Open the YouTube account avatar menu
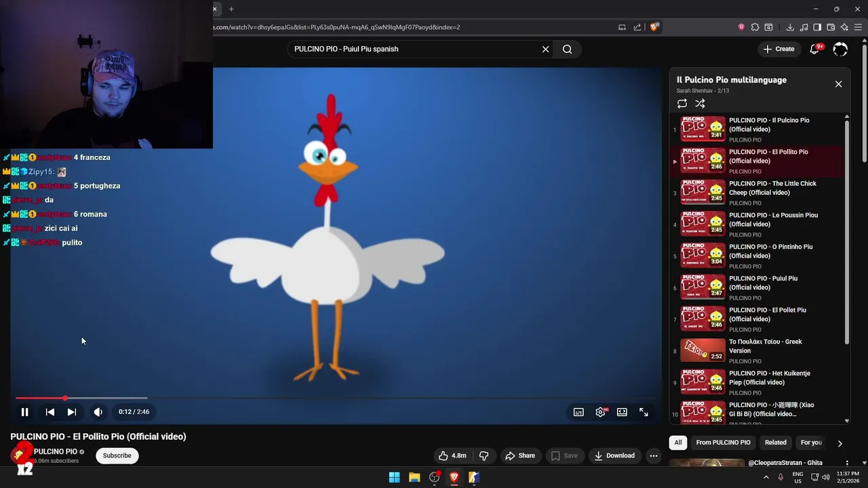This screenshot has width=868, height=488. point(840,49)
